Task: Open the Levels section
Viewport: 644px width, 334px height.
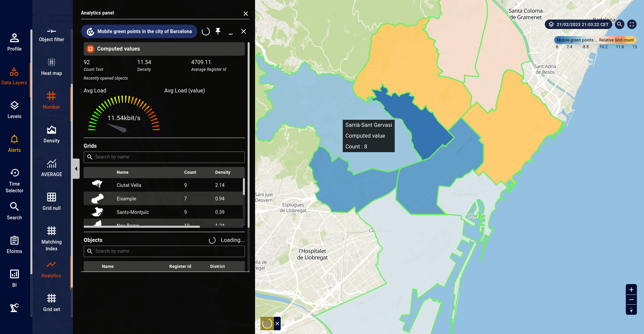Action: pyautogui.click(x=15, y=110)
